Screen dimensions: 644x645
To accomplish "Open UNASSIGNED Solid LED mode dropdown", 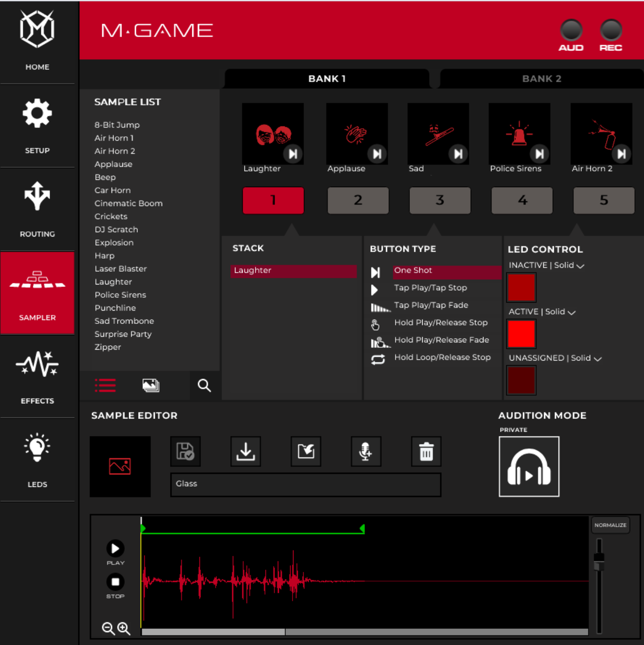I will pos(555,358).
